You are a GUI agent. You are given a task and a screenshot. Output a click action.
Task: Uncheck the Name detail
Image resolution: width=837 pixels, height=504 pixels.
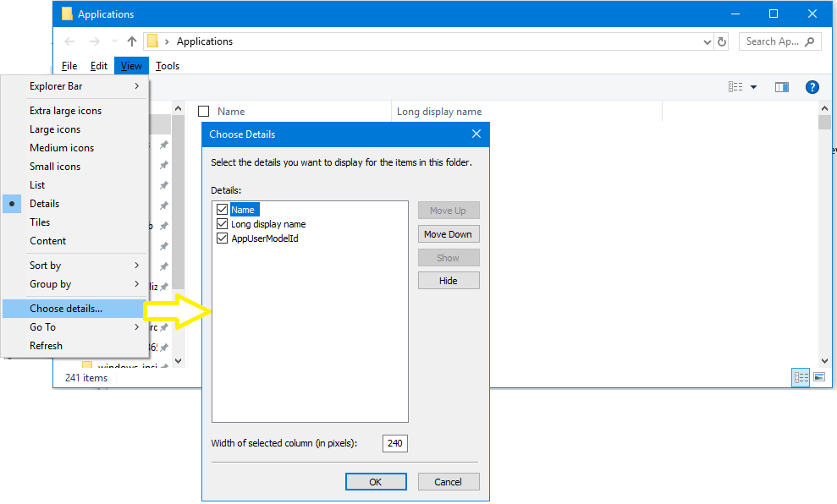pyautogui.click(x=222, y=208)
